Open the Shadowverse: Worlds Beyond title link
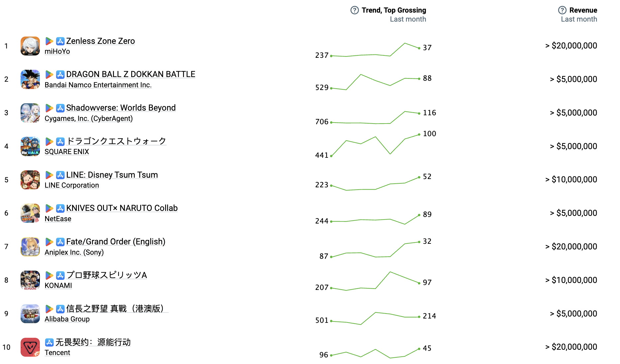 (121, 108)
